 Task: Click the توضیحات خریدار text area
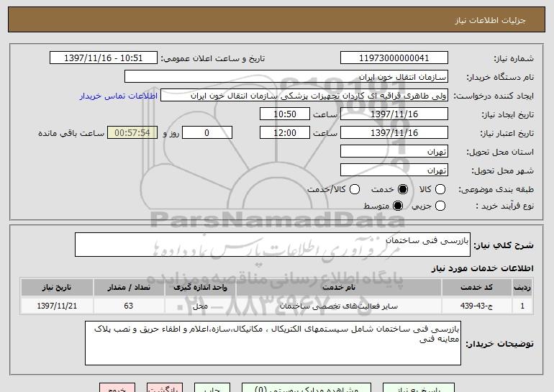click(273, 343)
